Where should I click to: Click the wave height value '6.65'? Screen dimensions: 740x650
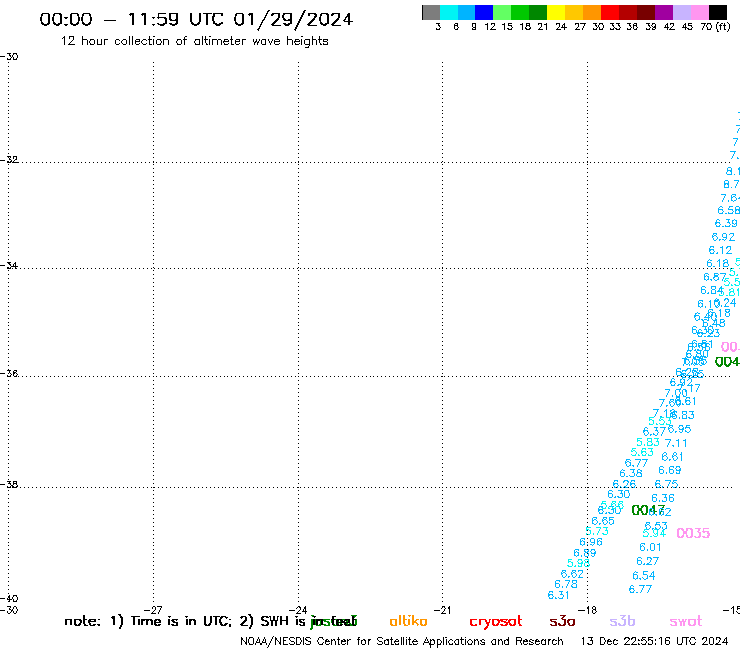tap(603, 521)
